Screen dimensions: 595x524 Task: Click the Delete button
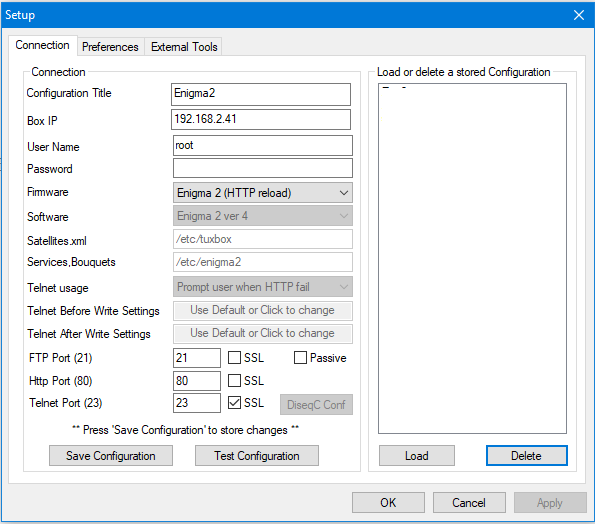tap(527, 456)
